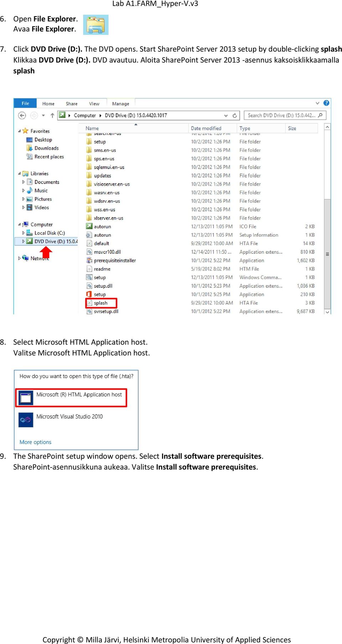Open address bar history dropdown
The image size is (342, 644).
coord(226,115)
